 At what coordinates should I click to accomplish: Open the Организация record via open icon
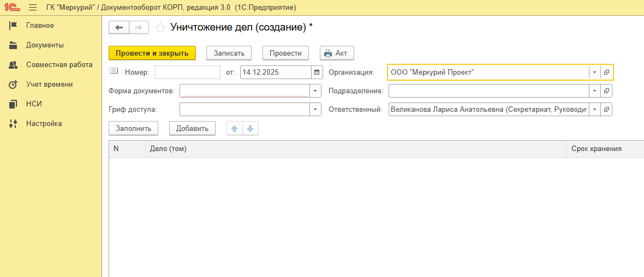tap(606, 73)
